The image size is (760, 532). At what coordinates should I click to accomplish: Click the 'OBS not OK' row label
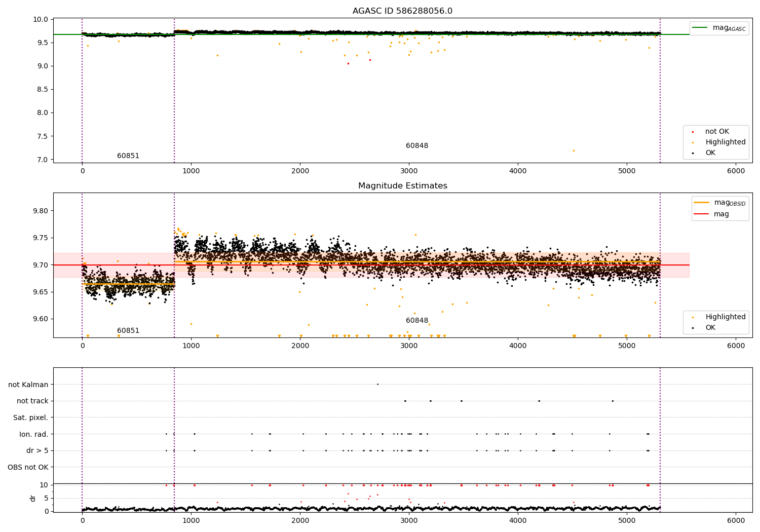[x=28, y=468]
